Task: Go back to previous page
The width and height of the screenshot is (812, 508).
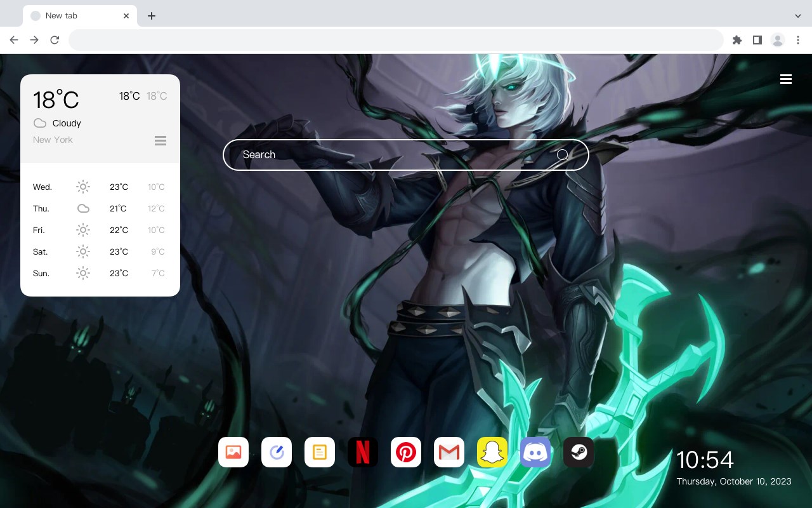Action: point(14,40)
